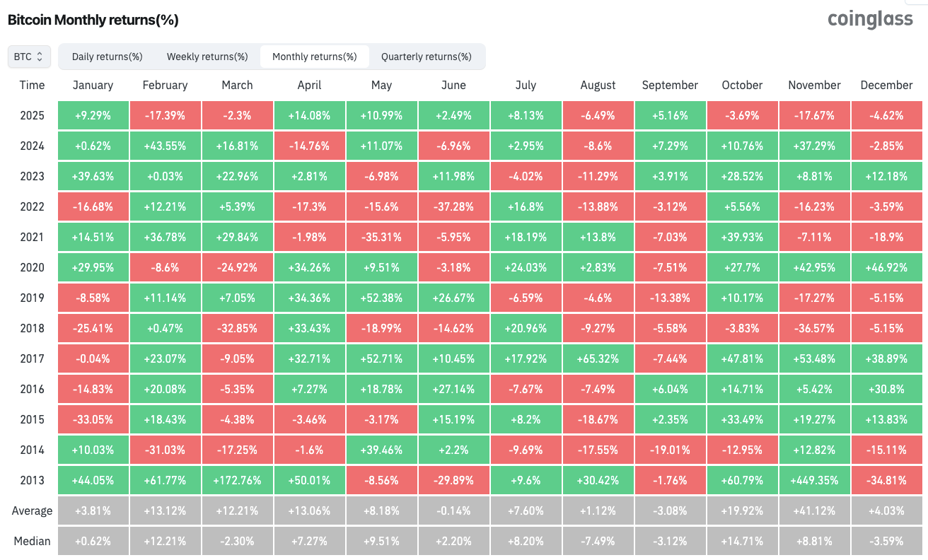Click the Average row October +19.92% cell
This screenshot has height=560, width=928.
click(x=742, y=511)
